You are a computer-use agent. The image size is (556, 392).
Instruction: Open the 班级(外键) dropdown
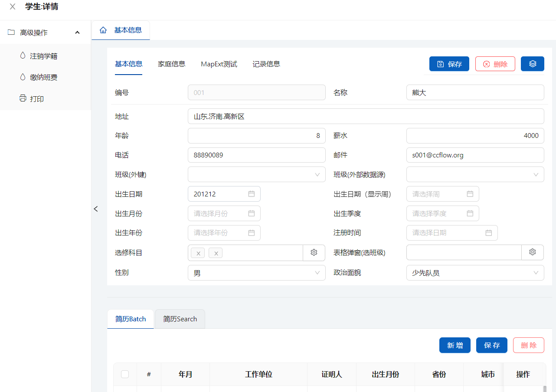[256, 174]
